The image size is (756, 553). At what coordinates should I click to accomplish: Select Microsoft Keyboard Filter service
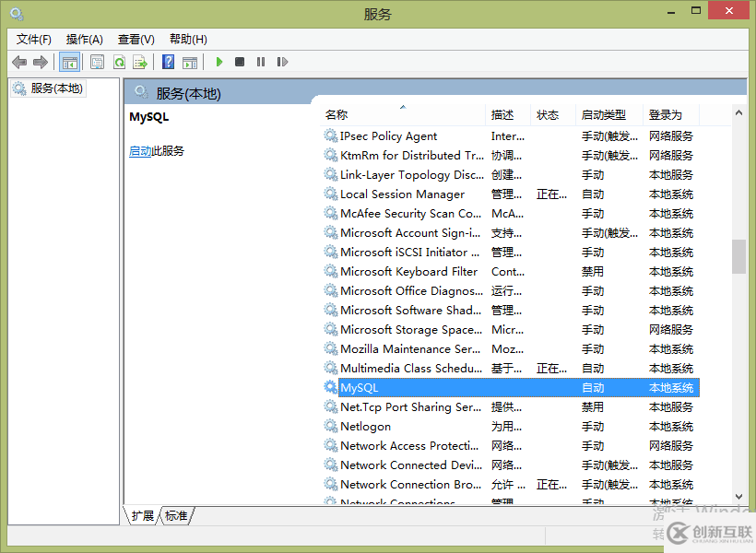pos(510,272)
